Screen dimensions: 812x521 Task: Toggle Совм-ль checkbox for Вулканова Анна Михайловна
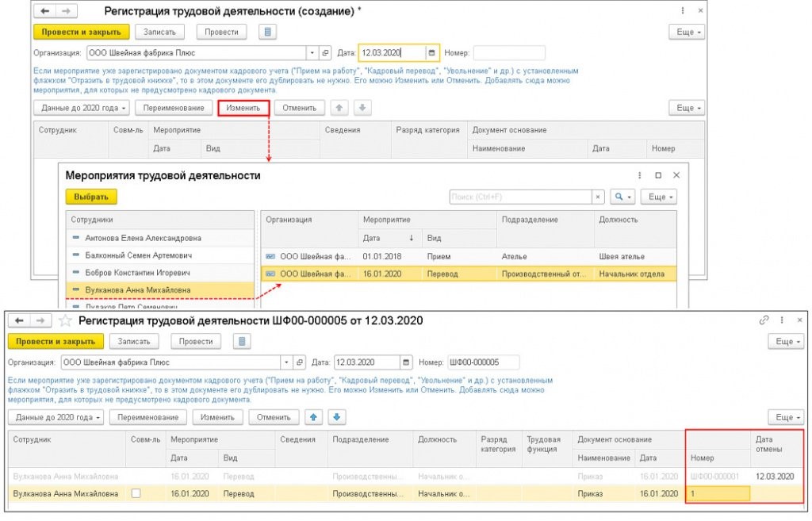[135, 494]
